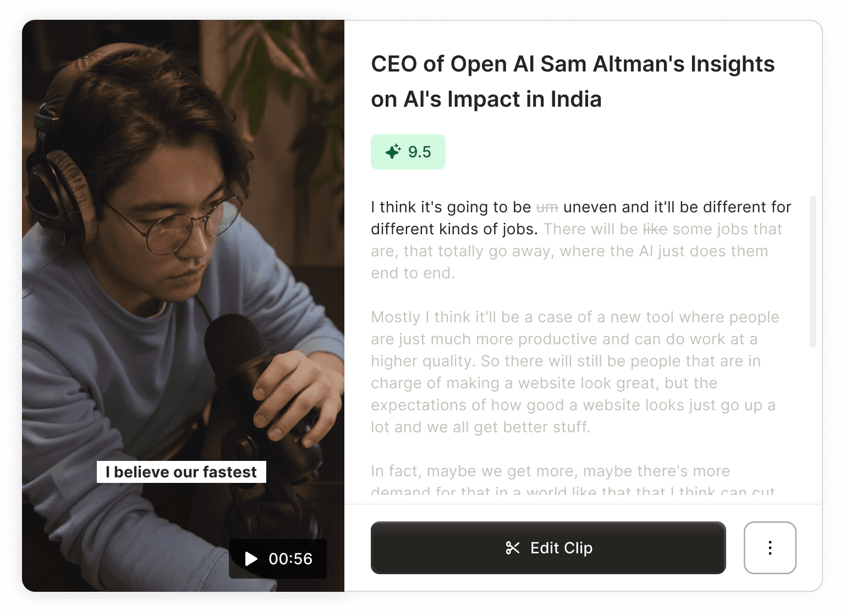
Task: Click the 'I believe our fastest' caption overlay
Action: click(182, 472)
